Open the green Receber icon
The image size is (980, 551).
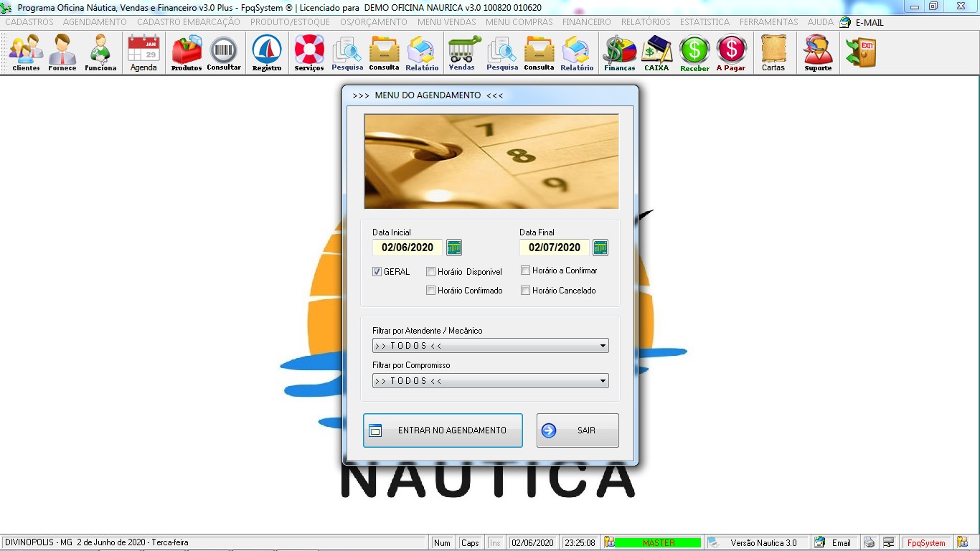(694, 54)
